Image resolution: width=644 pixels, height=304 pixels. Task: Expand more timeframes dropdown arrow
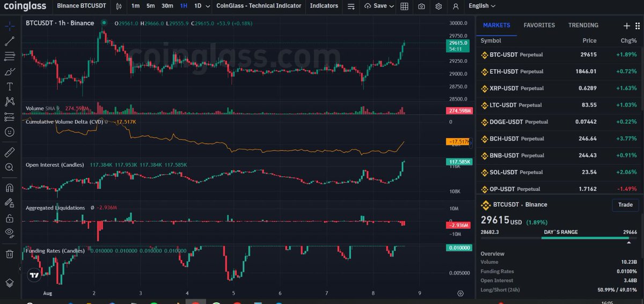coord(208,6)
